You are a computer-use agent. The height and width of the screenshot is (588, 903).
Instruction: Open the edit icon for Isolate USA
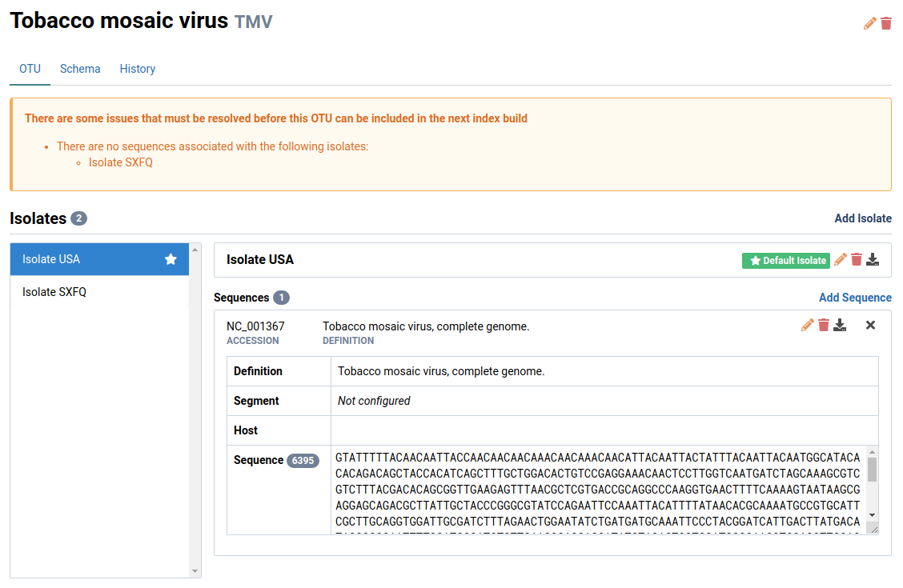pos(840,259)
